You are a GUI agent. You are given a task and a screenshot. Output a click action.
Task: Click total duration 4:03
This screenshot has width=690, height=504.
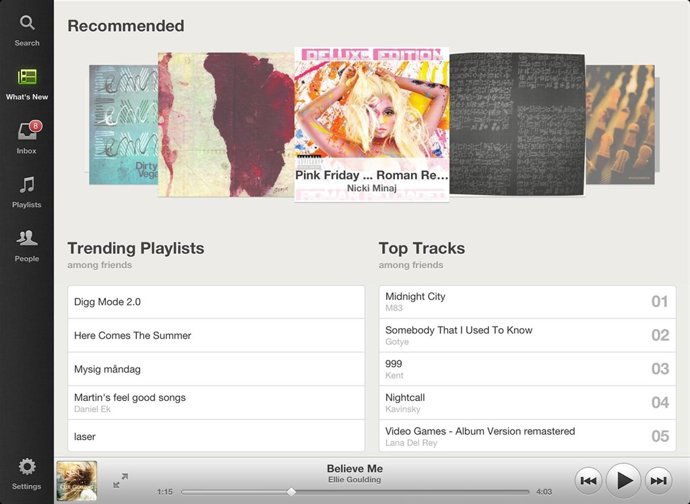click(544, 492)
